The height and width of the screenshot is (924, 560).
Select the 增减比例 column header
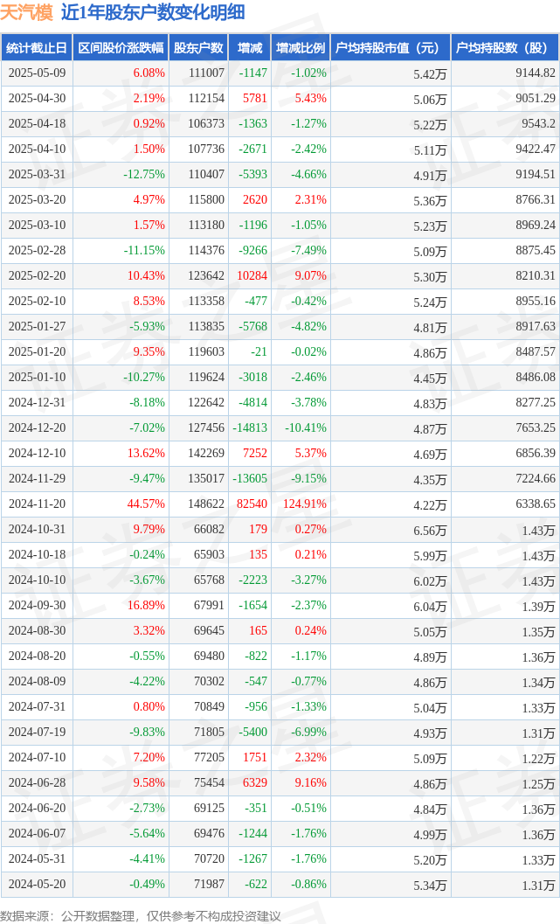[301, 48]
